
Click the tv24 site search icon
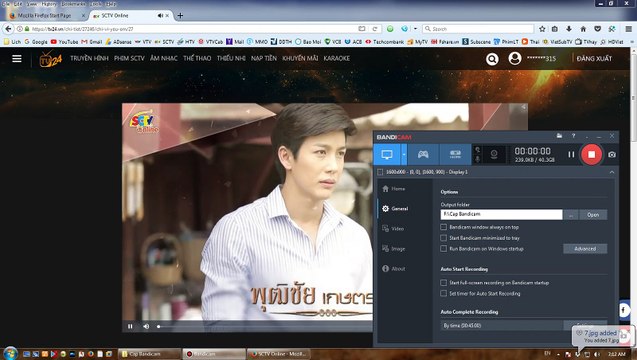[x=492, y=59]
